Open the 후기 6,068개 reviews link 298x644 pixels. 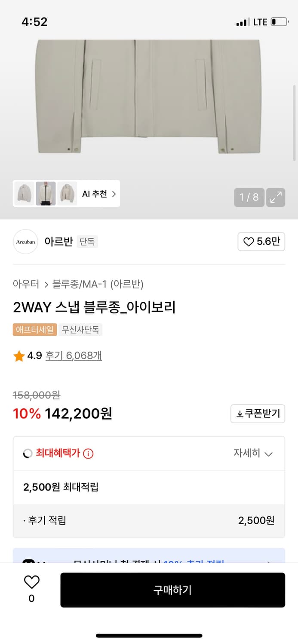[74, 356]
